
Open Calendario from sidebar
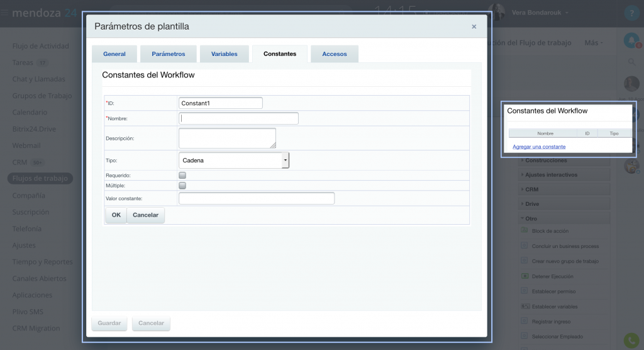click(x=30, y=112)
